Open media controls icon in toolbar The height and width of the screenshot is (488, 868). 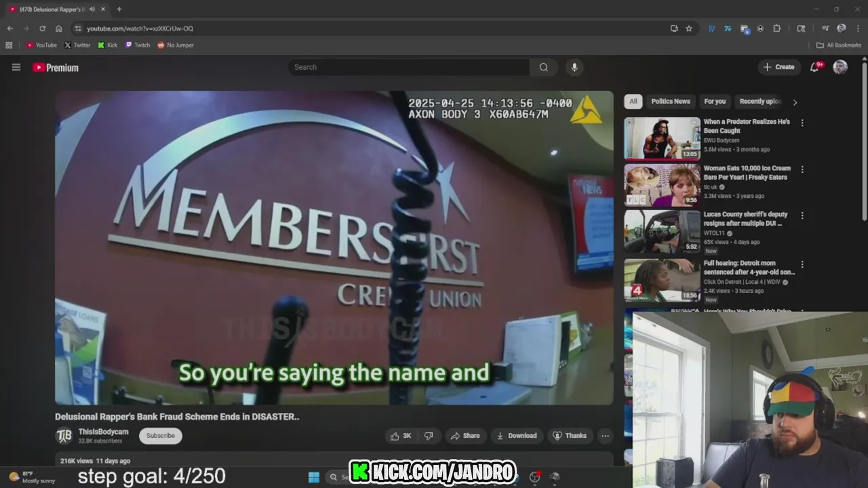825,28
